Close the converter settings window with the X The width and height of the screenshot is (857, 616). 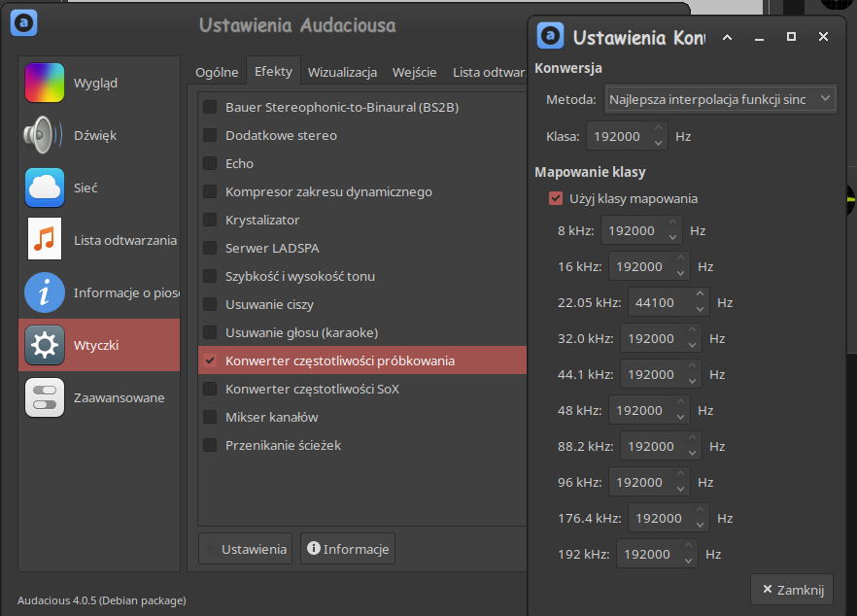coord(823,37)
